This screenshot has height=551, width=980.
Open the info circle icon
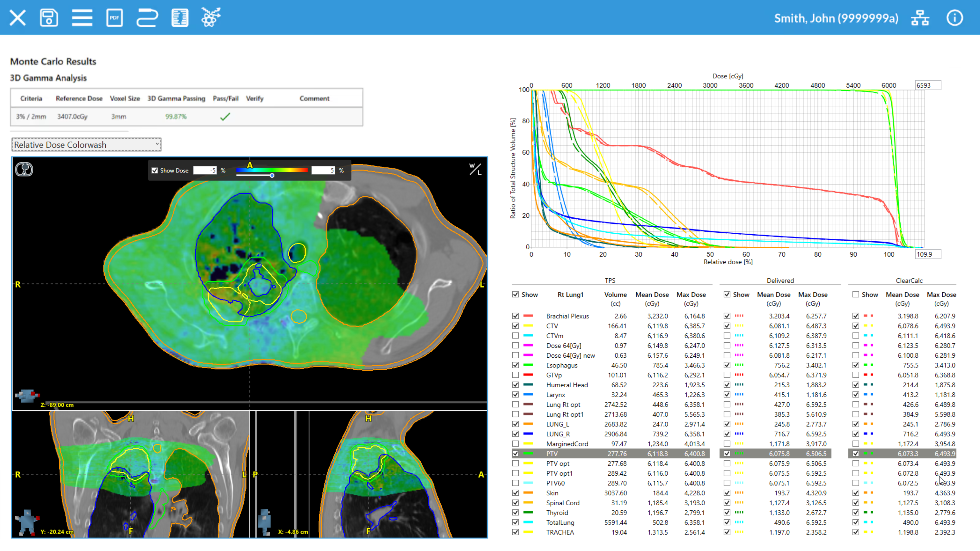[954, 18]
